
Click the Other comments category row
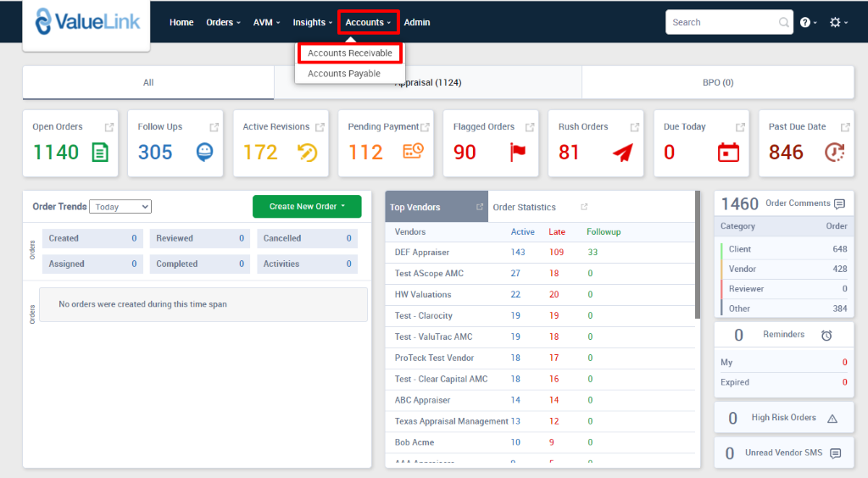click(x=784, y=308)
